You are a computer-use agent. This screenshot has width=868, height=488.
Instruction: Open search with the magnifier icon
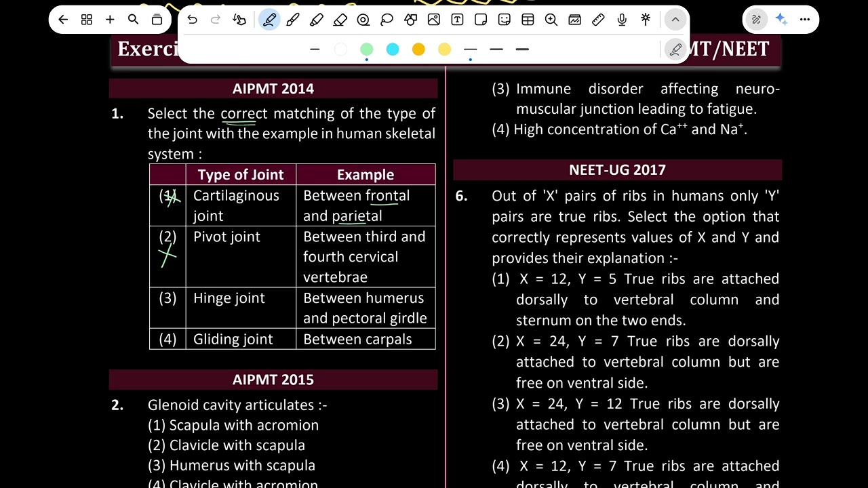[x=134, y=20]
